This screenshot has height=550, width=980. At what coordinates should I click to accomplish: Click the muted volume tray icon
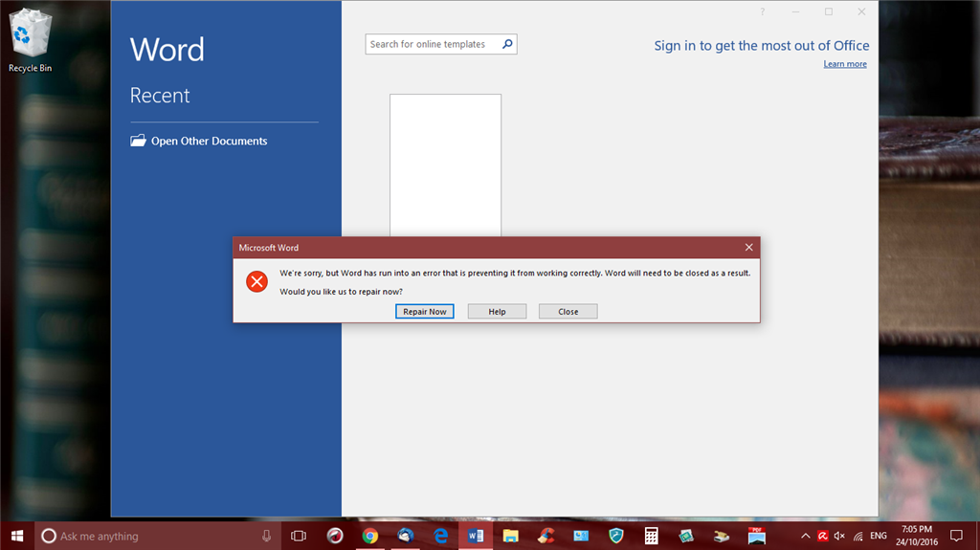839,536
